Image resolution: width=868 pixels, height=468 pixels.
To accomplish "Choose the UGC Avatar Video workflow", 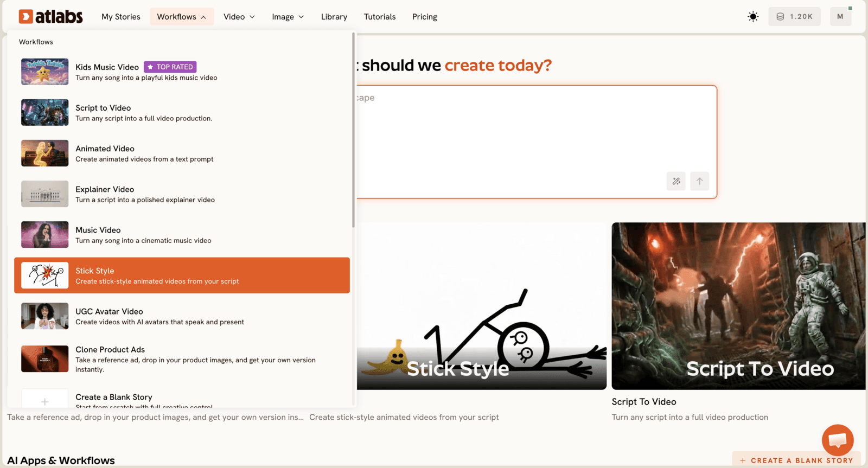I will tap(182, 316).
